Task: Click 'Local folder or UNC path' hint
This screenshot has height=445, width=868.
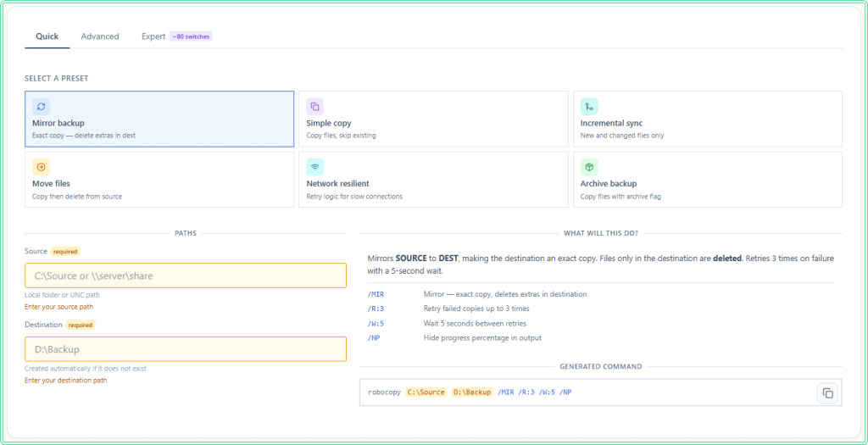Action: pos(63,295)
